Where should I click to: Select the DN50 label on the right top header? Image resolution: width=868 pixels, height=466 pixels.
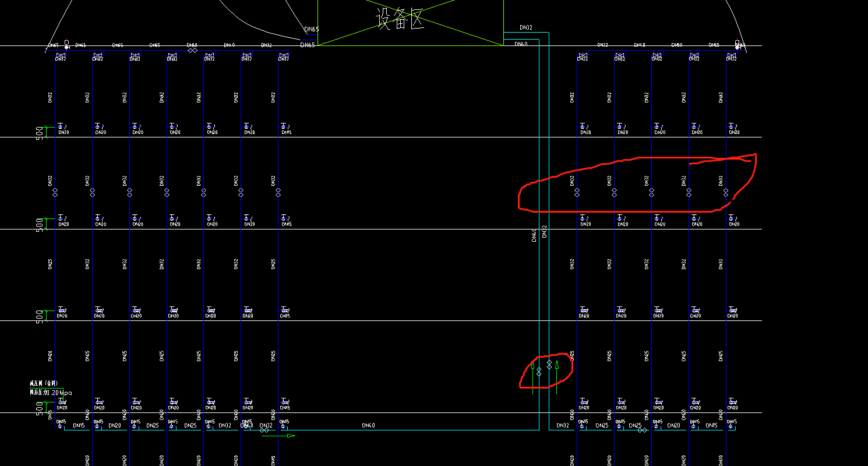point(676,45)
